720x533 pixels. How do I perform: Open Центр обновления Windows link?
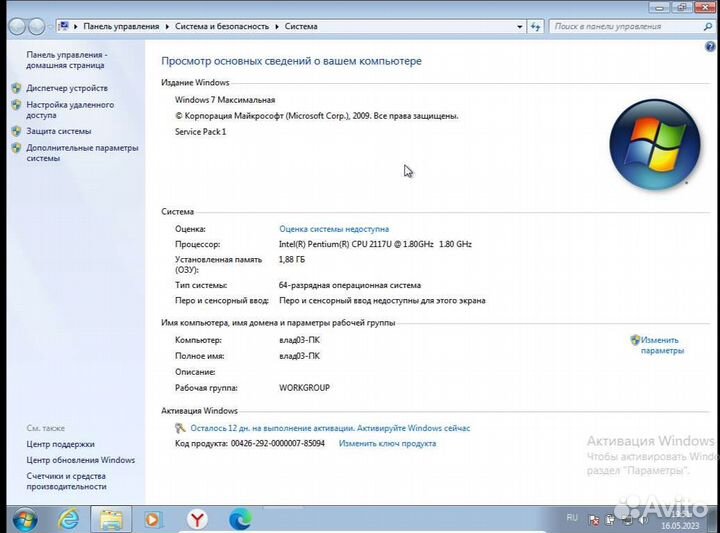pos(80,460)
